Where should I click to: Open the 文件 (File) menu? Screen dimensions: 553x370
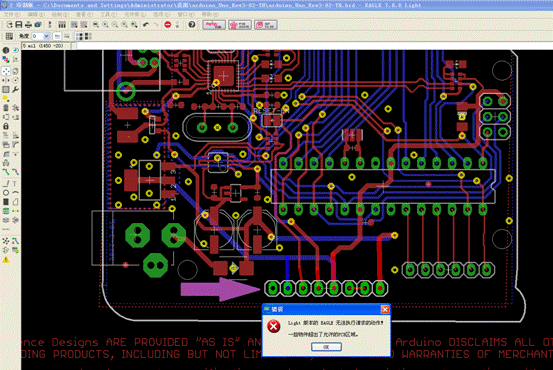(x=12, y=14)
